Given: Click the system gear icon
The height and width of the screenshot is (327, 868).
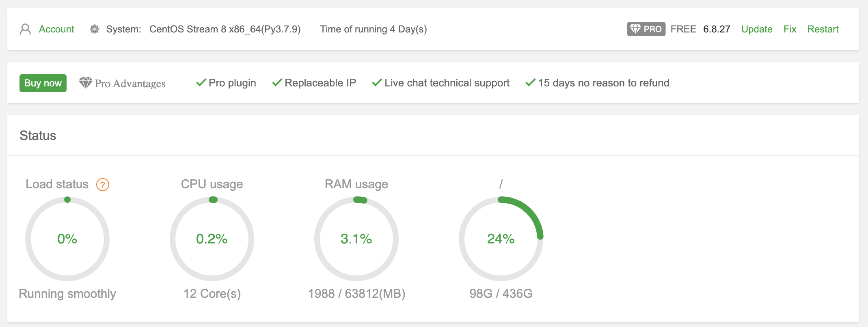Looking at the screenshot, I should pos(95,29).
